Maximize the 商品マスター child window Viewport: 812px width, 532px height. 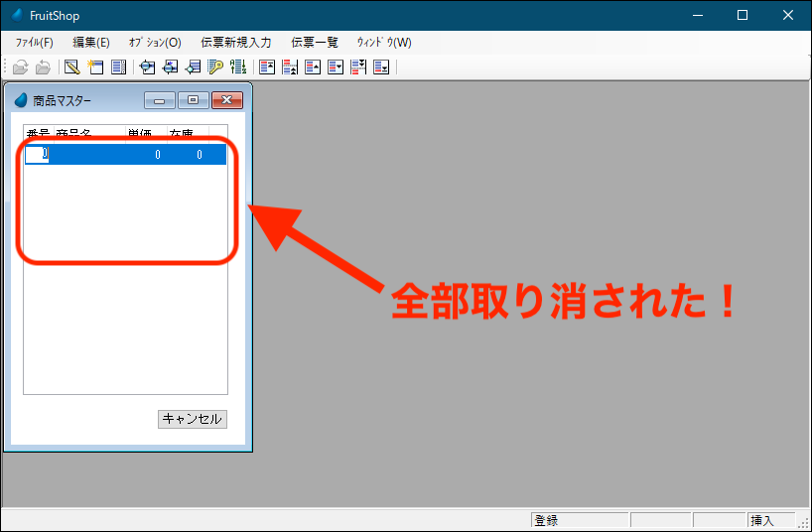[194, 100]
